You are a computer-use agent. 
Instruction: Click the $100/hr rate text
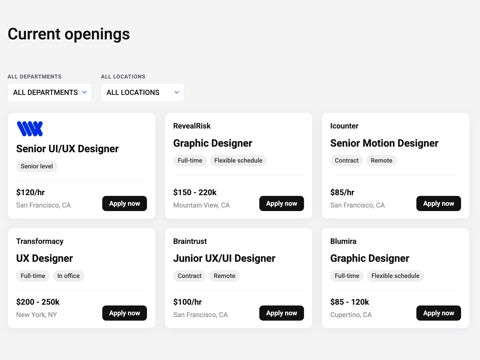coord(187,302)
